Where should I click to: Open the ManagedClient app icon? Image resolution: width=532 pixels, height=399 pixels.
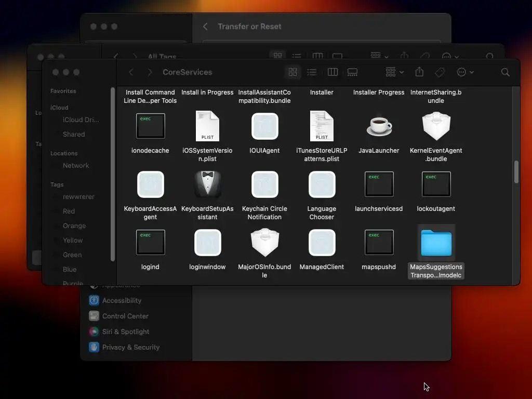[x=322, y=243]
